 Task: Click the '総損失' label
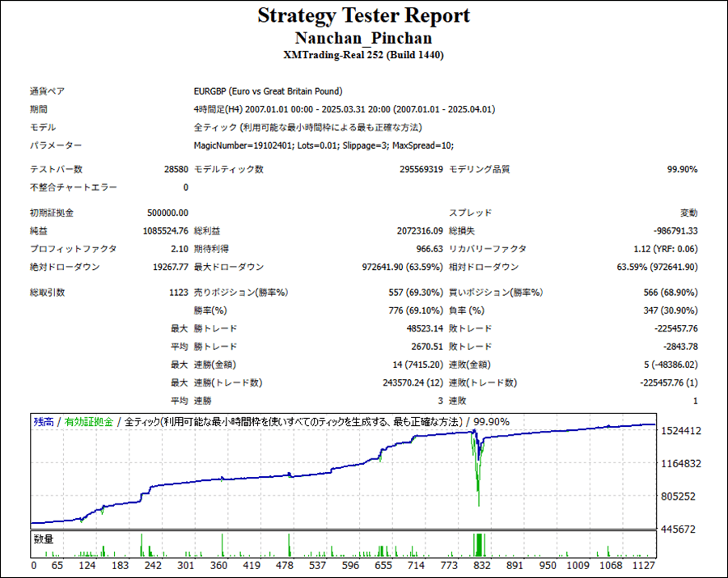point(462,231)
